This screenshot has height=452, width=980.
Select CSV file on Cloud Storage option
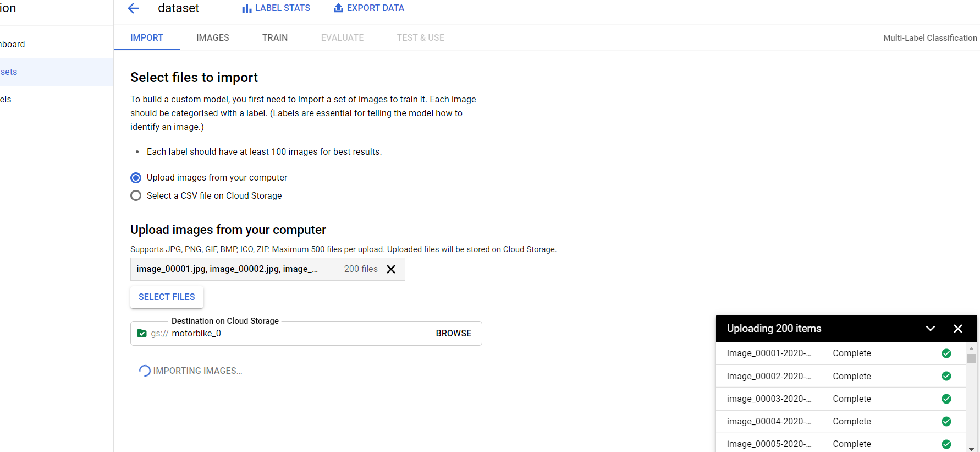pos(136,195)
